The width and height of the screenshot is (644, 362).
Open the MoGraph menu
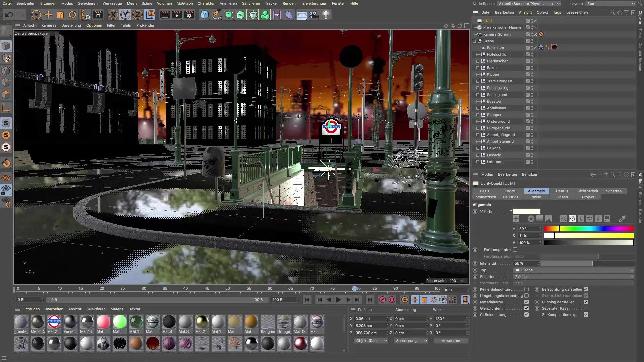coord(184,3)
